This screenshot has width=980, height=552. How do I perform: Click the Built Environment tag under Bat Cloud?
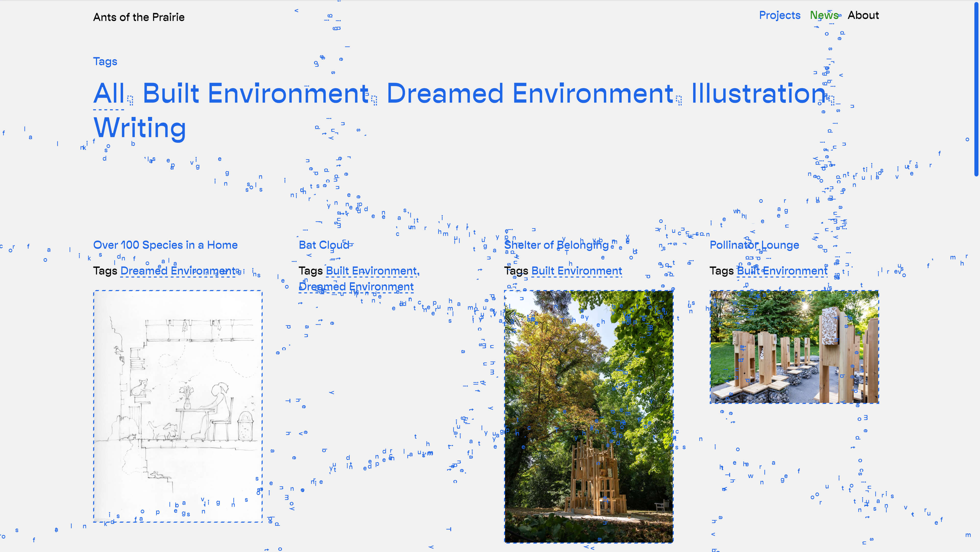372,271
